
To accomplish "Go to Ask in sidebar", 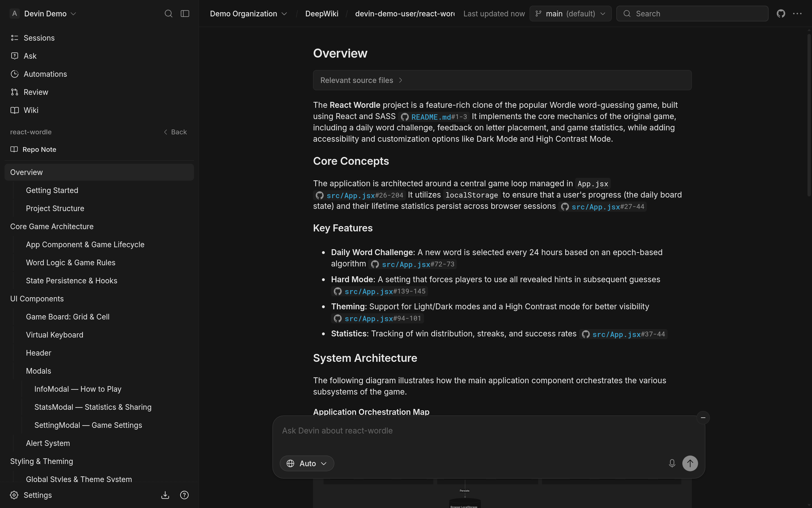I will point(99,56).
